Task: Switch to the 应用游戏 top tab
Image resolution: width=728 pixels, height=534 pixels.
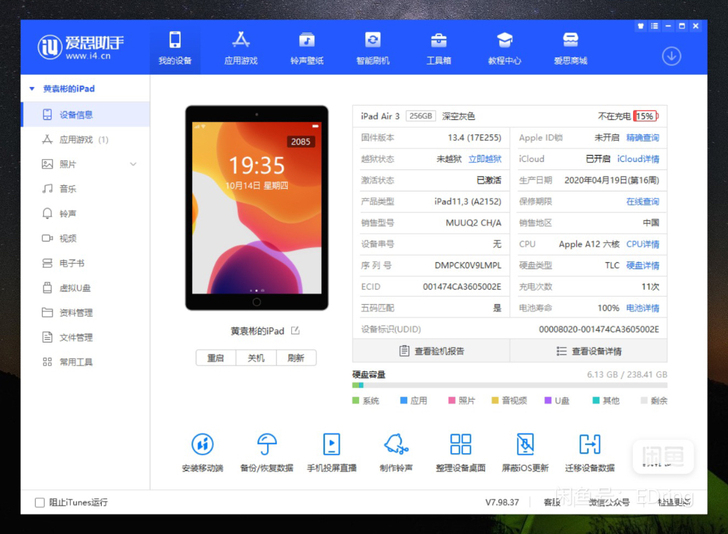Action: coord(240,47)
